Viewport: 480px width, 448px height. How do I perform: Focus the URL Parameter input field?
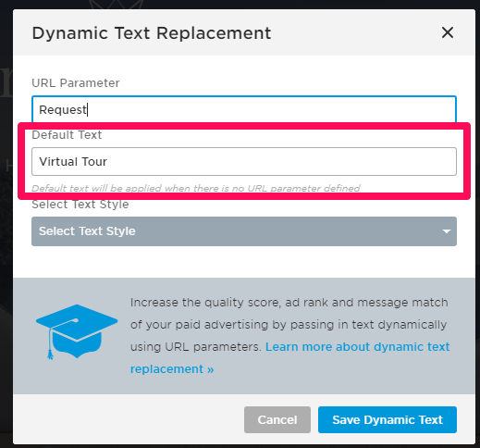point(244,109)
